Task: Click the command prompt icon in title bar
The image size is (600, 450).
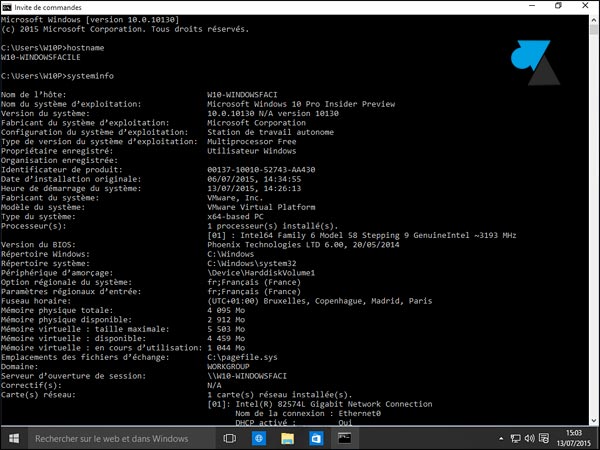Action: [7, 7]
